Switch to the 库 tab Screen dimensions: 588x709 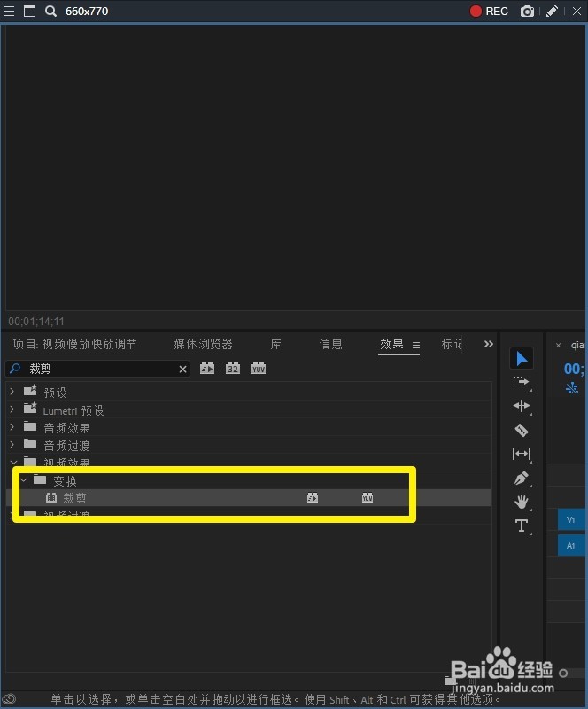[x=275, y=344]
